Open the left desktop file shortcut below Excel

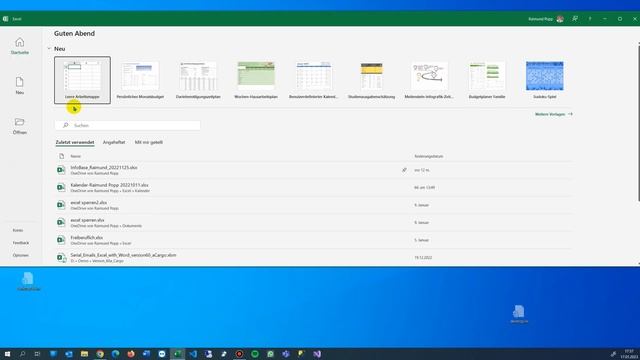pos(28,281)
